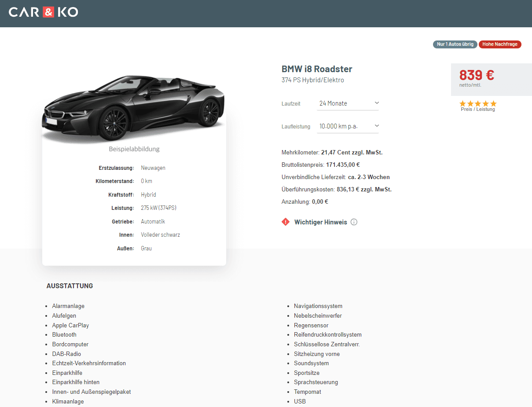Click the AUSSTATTUNG section heading
The width and height of the screenshot is (532, 407).
pos(70,286)
